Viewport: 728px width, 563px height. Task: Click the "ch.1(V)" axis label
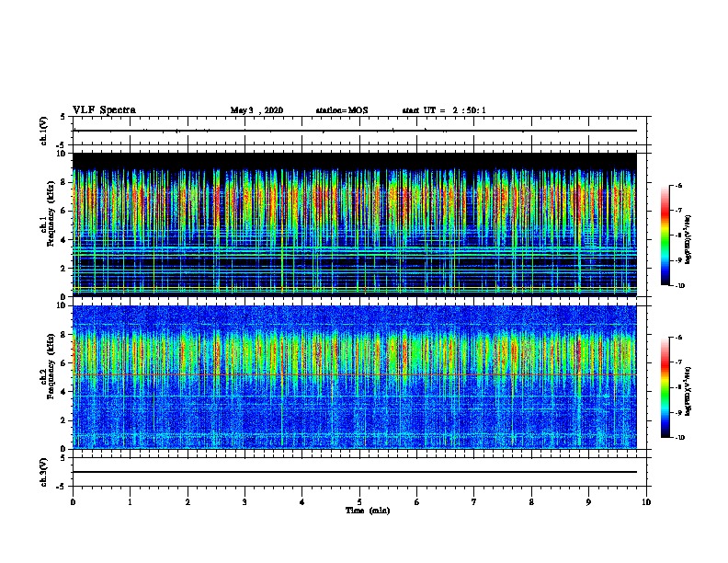44,131
